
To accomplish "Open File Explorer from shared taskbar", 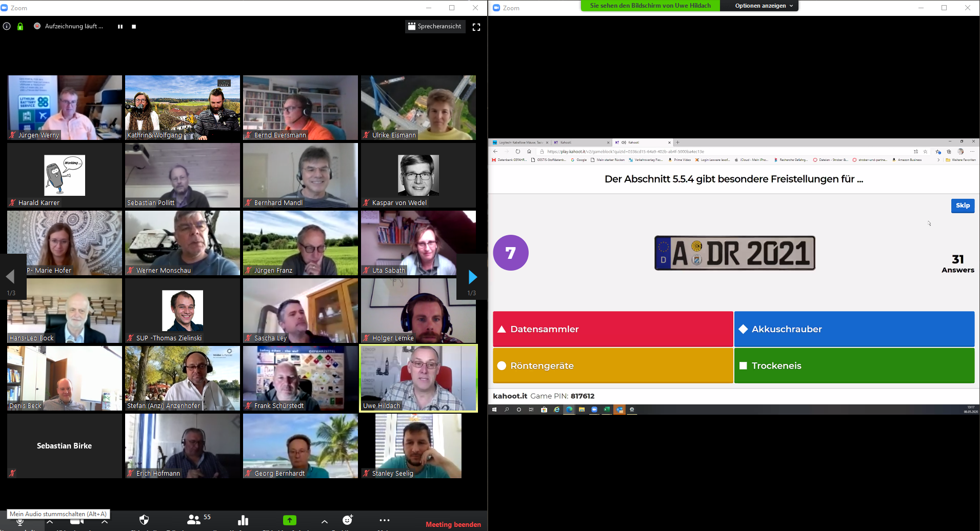I will tap(582, 410).
